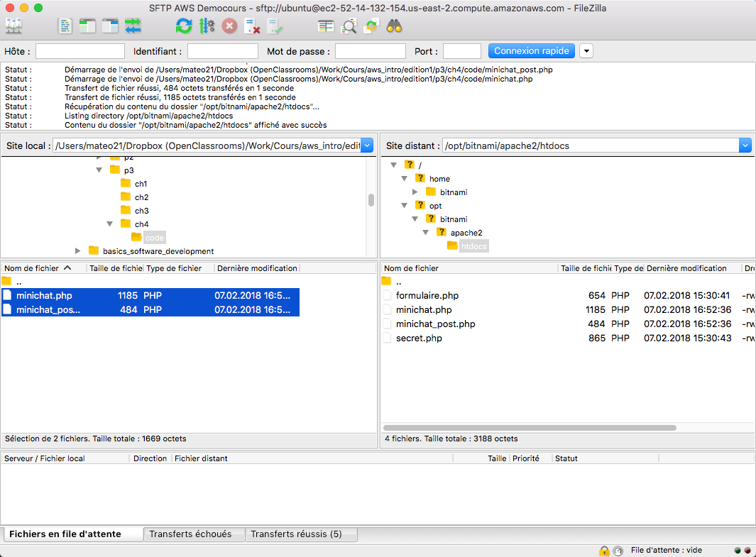The width and height of the screenshot is (756, 557).
Task: Click the disconnect from server icon
Action: (252, 27)
